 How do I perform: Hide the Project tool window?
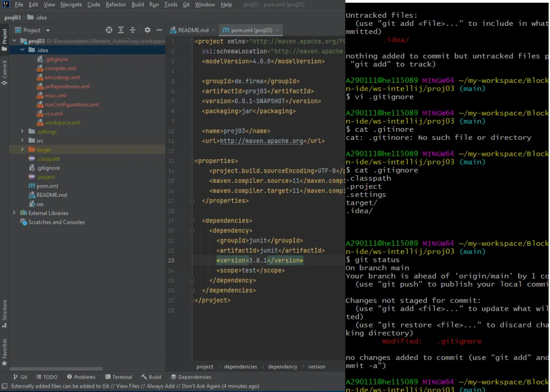[159, 30]
